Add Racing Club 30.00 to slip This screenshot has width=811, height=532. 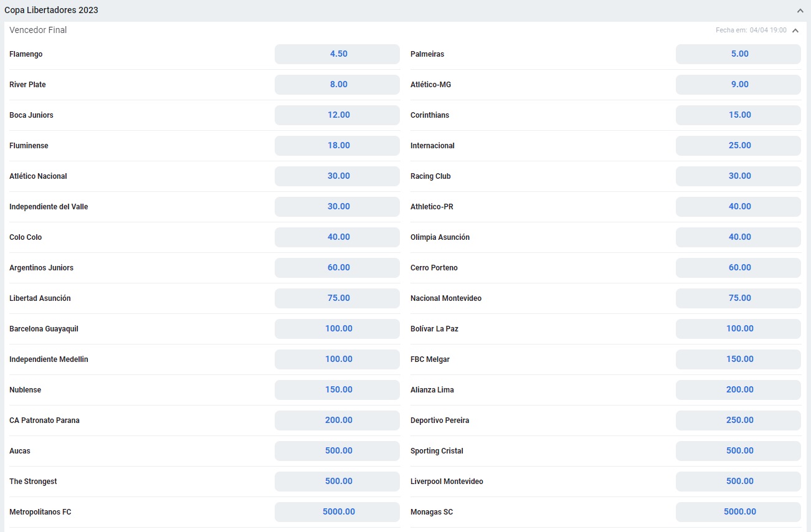[738, 176]
